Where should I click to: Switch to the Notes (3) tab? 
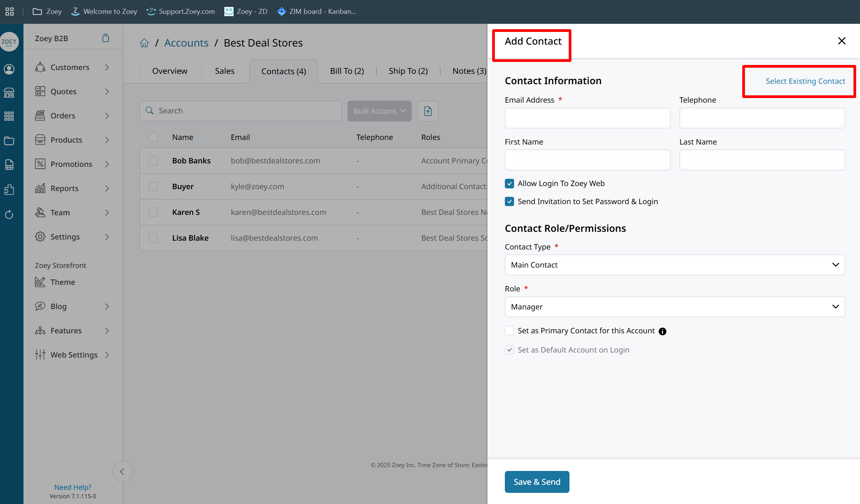469,71
